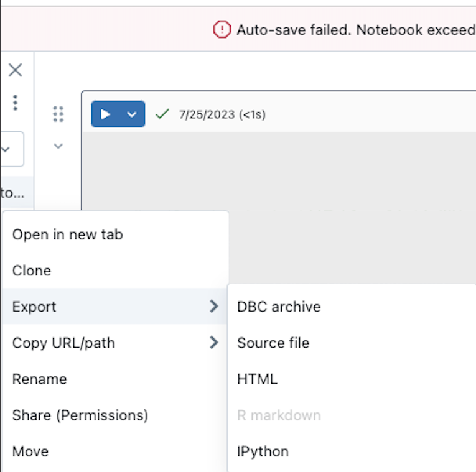Export notebook as DBC archive
Image resolution: width=476 pixels, height=472 pixels.
tap(279, 307)
